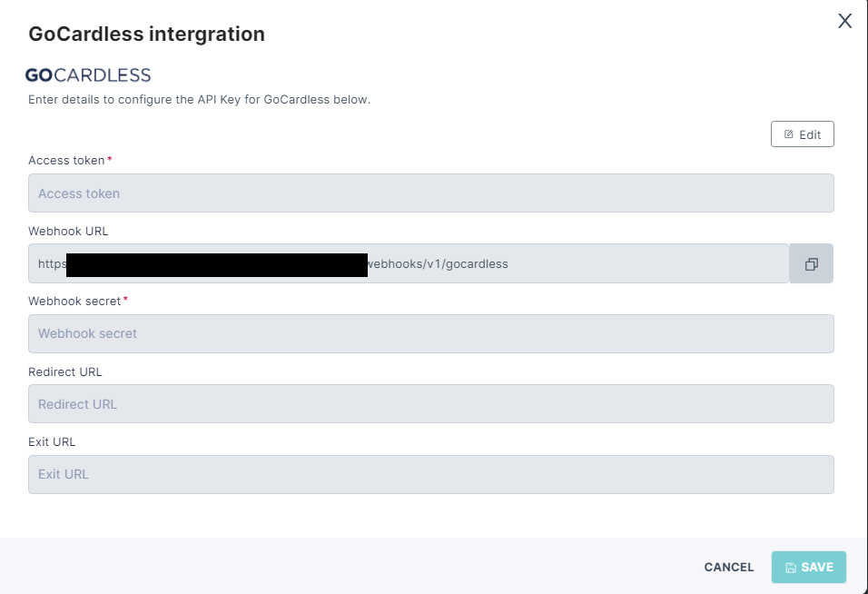Click the 'Access token' label
This screenshot has width=868, height=594.
tap(66, 161)
